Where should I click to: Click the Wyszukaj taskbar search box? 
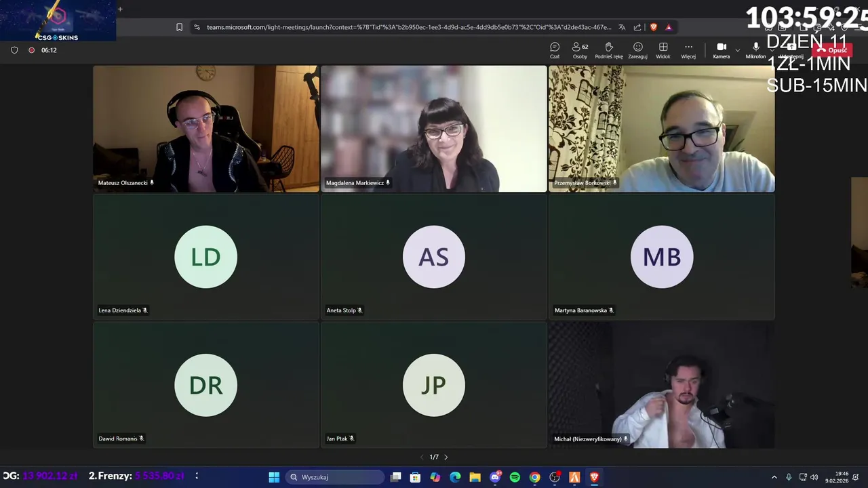[335, 477]
